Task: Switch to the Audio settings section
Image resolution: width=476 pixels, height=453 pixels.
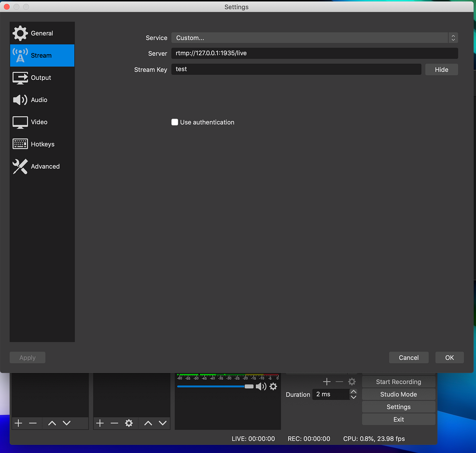Action: (39, 100)
